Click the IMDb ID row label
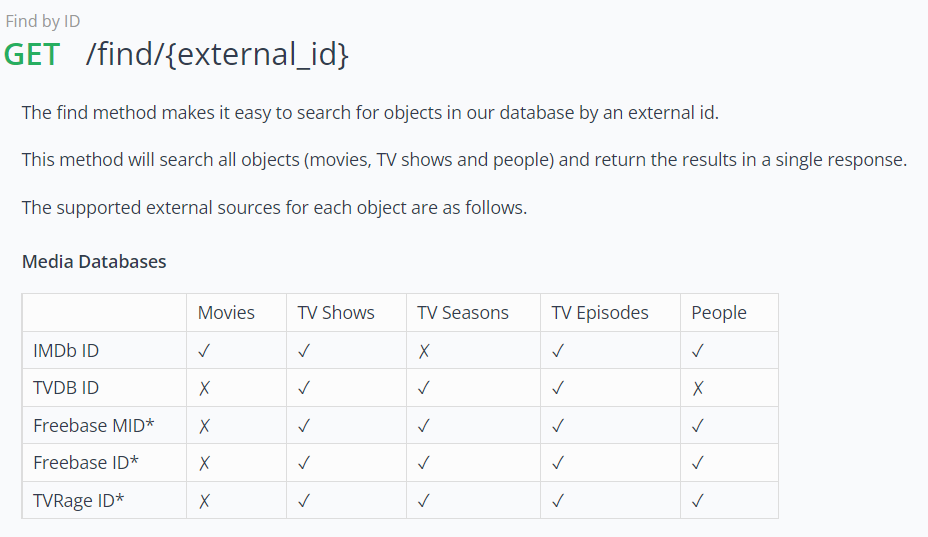The image size is (928, 537). (66, 351)
